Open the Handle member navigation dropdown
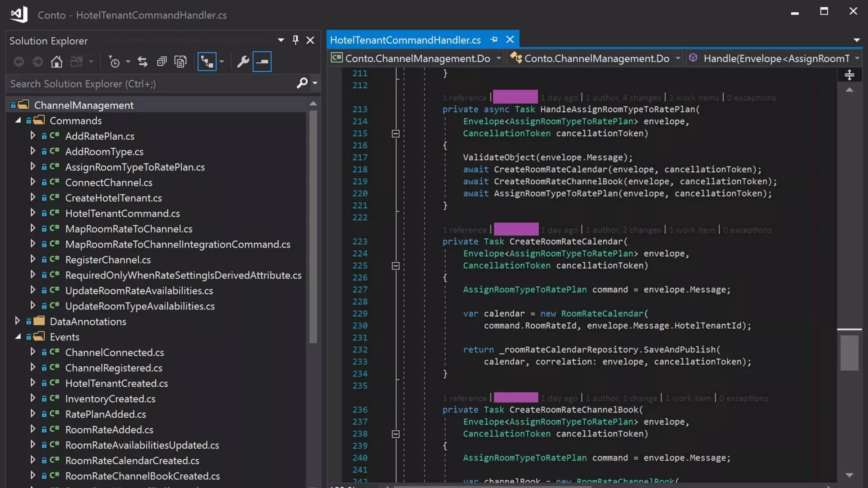Image resolution: width=868 pixels, height=488 pixels. click(x=857, y=58)
